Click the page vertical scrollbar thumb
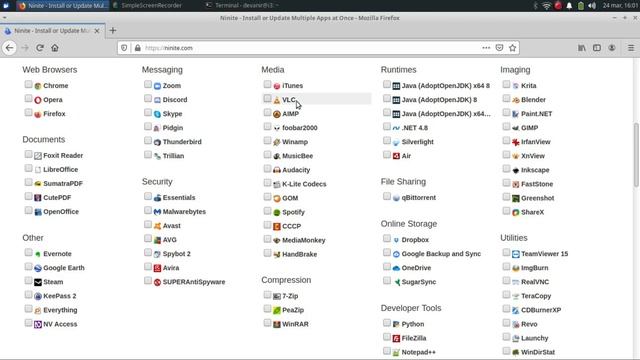 636,154
